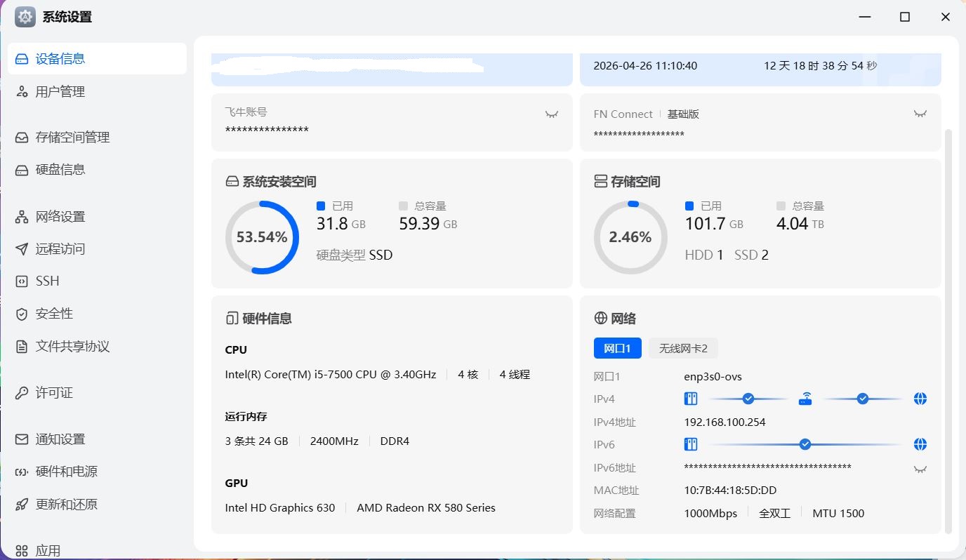Viewport: 966px width, 560px height.
Task: Click the 全双工 duplex mode text
Action: pyautogui.click(x=775, y=514)
